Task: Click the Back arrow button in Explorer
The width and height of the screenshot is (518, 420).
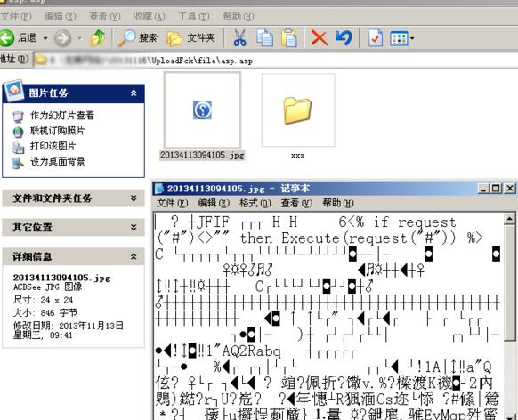Action: pyautogui.click(x=7, y=38)
